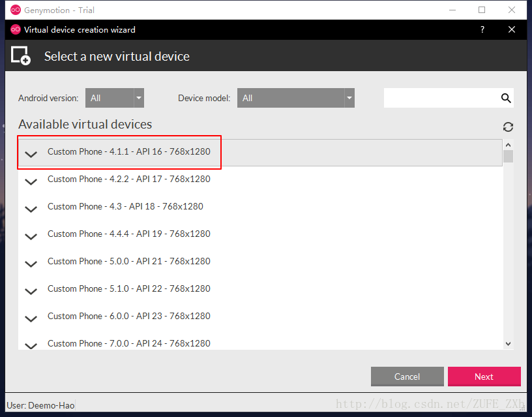Select Custom Phone - 4.1.1 - API 16 row
This screenshot has height=417, width=532.
coord(260,153)
